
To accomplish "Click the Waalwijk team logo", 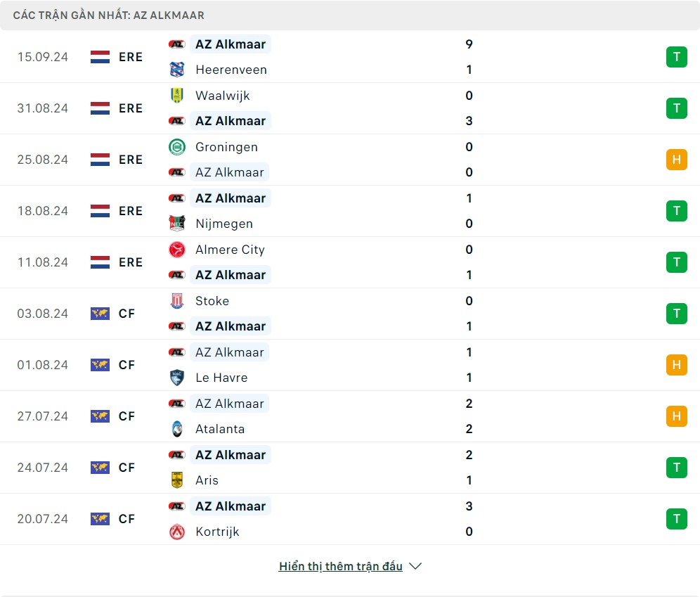I will pos(176,96).
